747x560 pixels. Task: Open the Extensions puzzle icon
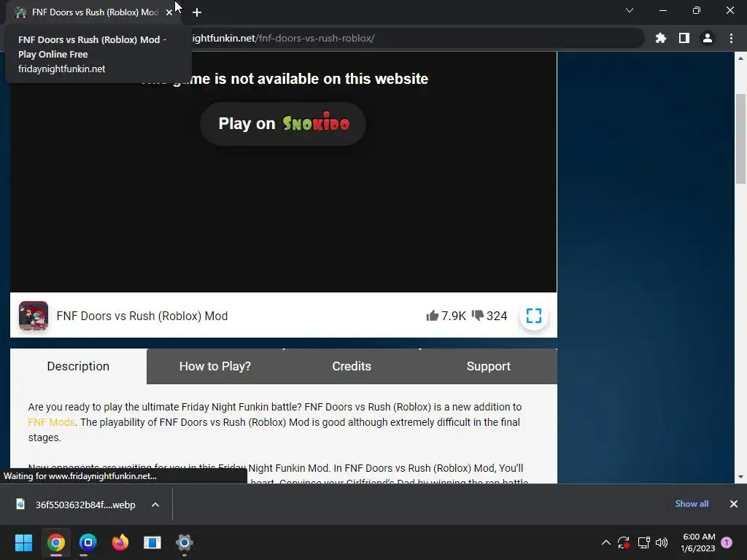click(x=660, y=38)
